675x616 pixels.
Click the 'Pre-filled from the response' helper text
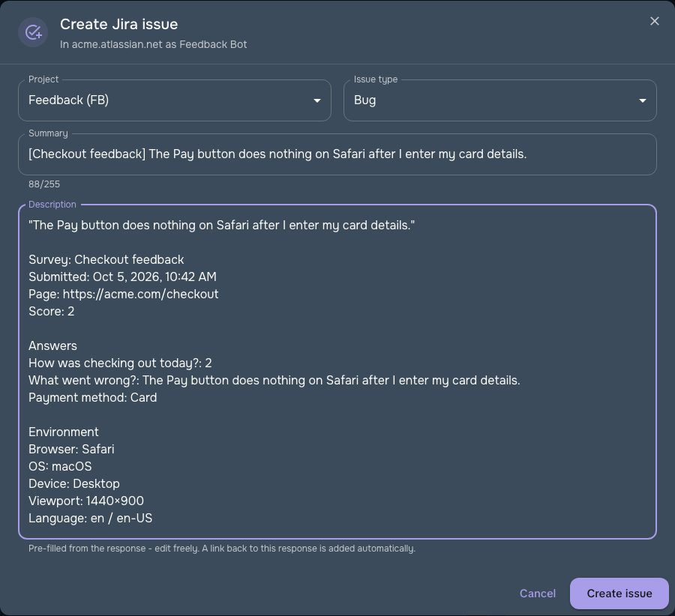[x=222, y=549]
